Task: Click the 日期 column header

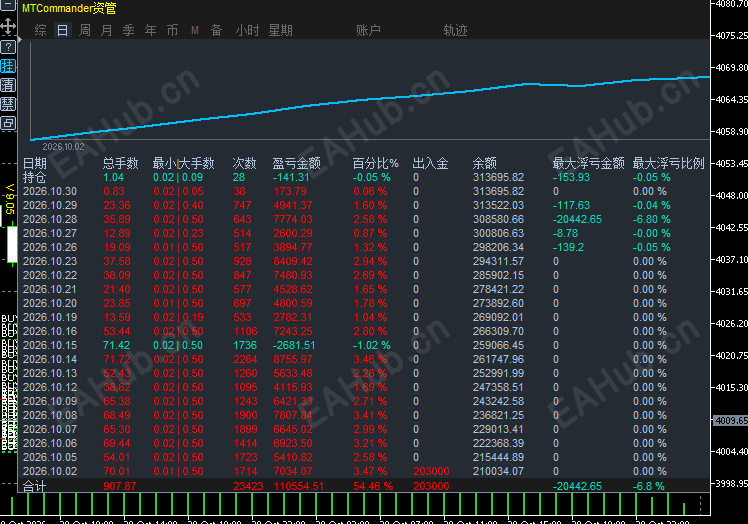Action: 35,164
